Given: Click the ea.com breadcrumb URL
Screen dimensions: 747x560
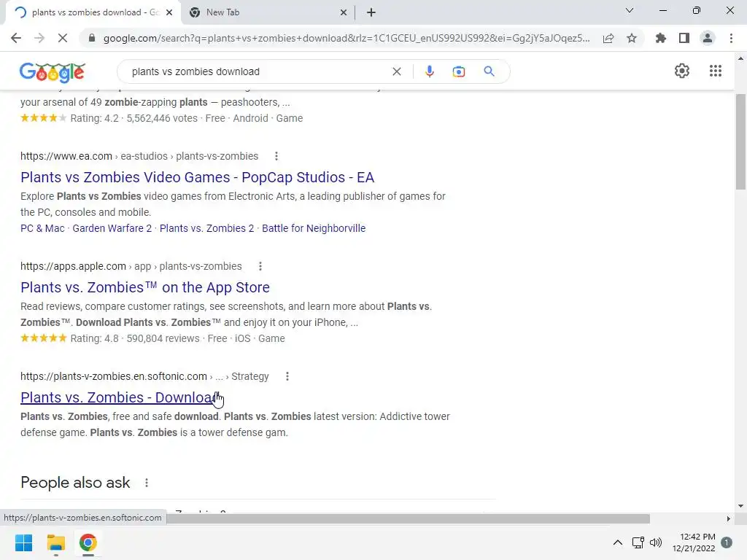Looking at the screenshot, I should [x=139, y=156].
